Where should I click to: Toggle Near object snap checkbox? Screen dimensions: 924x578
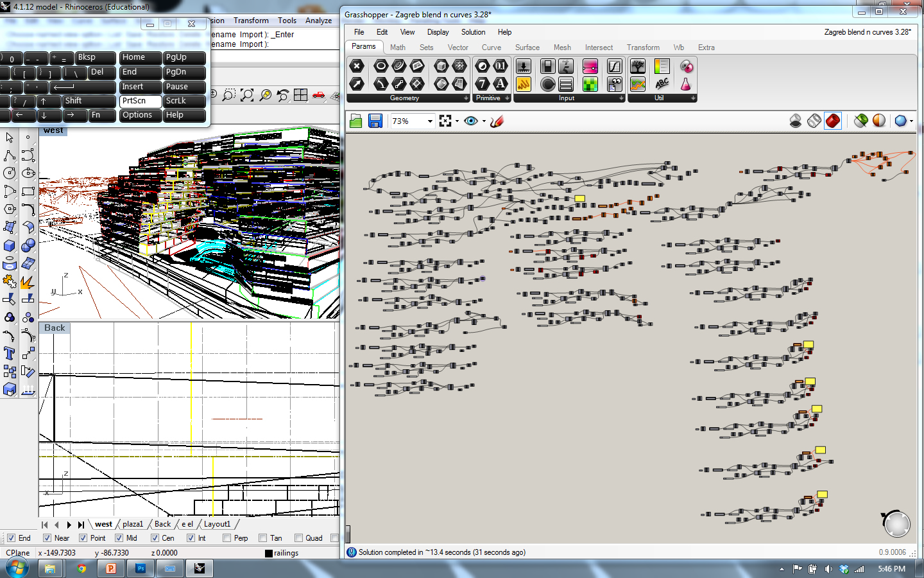[47, 538]
